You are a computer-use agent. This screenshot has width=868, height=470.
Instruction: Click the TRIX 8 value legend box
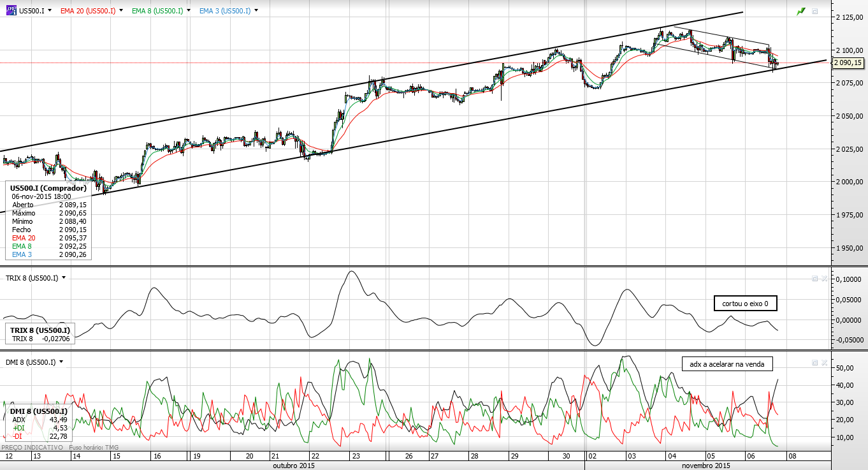[40, 334]
